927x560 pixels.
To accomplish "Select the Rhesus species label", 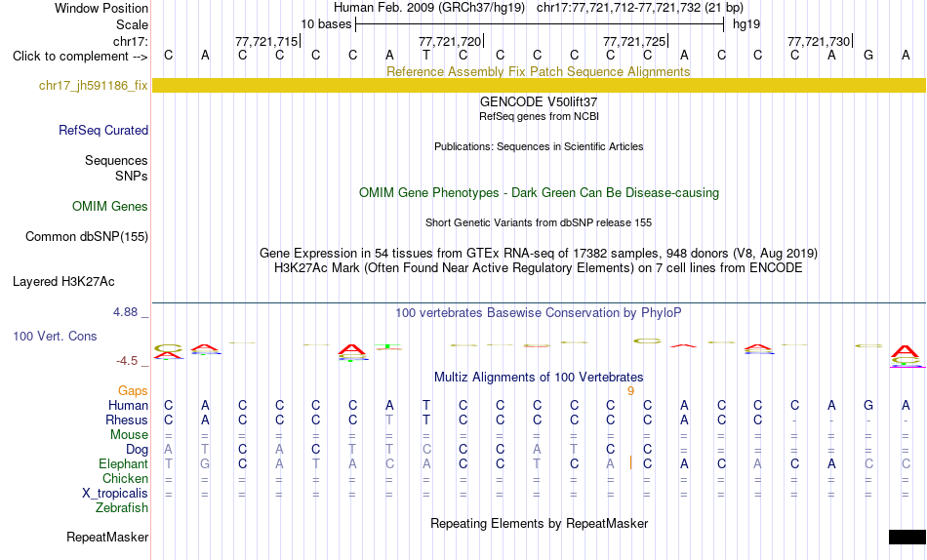I will [127, 420].
